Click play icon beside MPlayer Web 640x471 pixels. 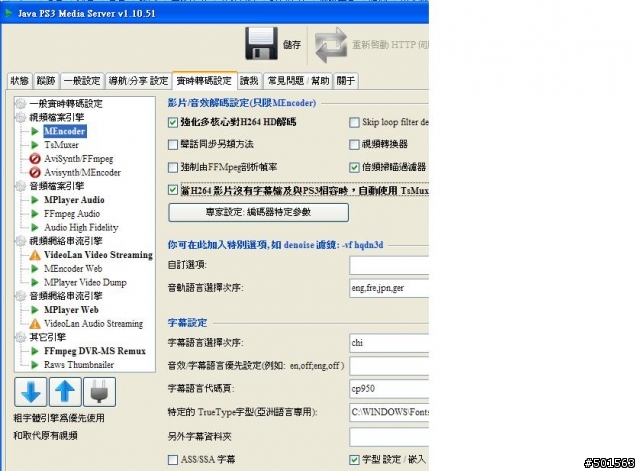35,310
